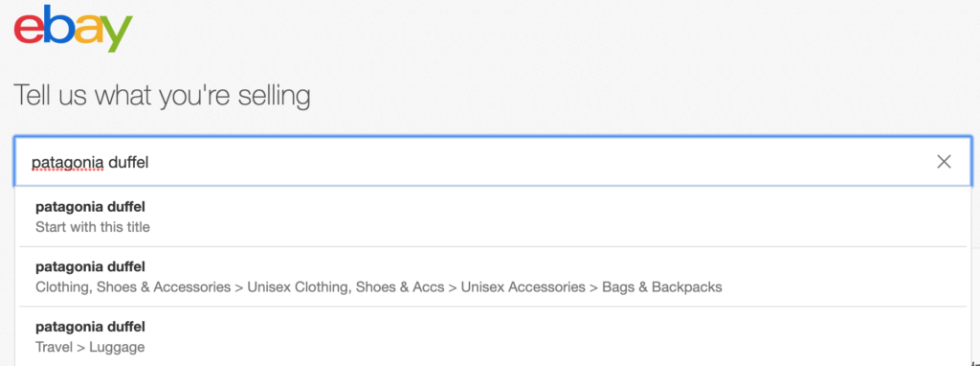Focus the "patagonia duffel" text input field
This screenshot has width=980, height=366.
(x=493, y=161)
